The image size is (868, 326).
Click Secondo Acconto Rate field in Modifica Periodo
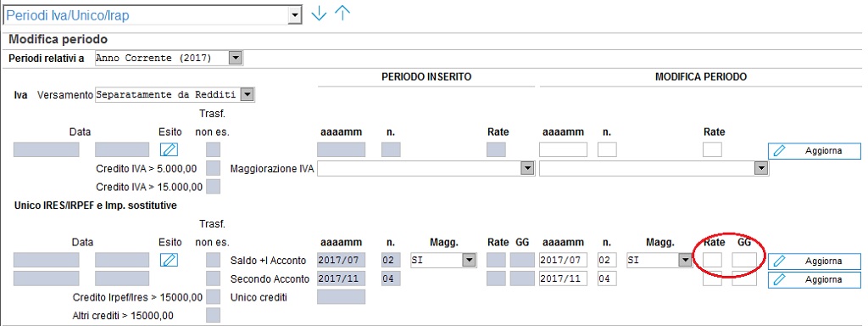712,278
